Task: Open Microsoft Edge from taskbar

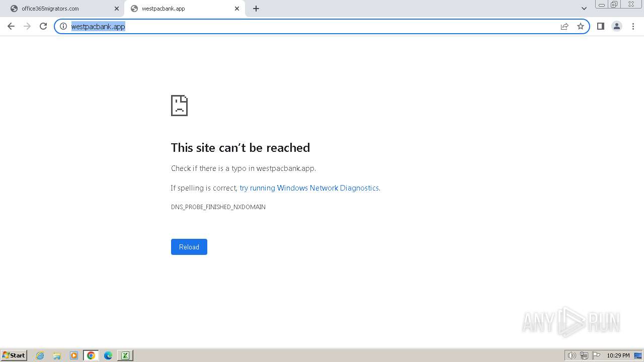Action: tap(108, 355)
